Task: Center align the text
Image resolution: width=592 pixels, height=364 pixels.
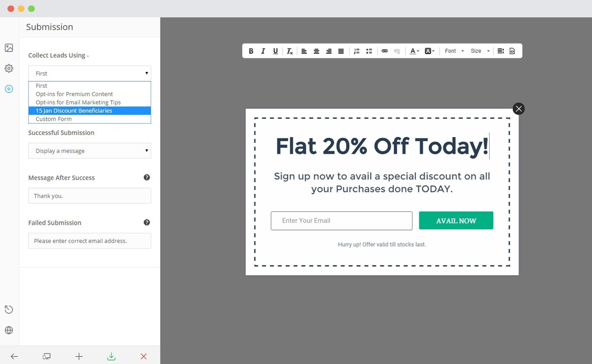Action: (317, 51)
